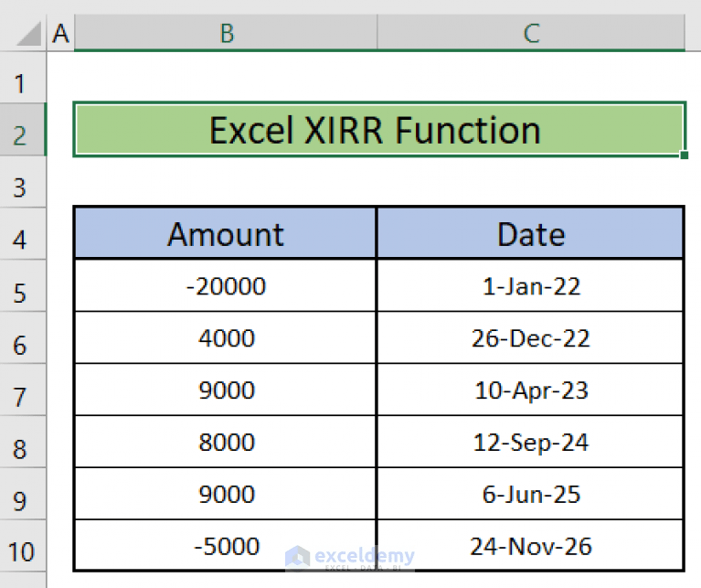Click the fill handle of the selected cell
Viewport: 701px width, 588px height.
(x=684, y=155)
